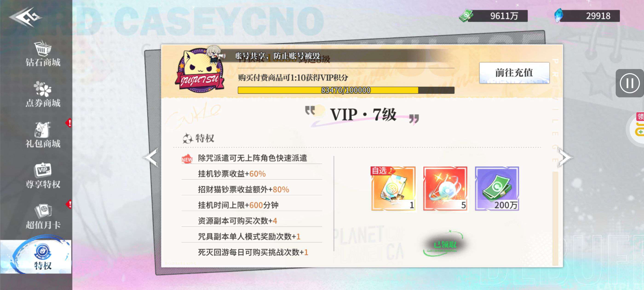Click the VIP points progress bar

click(x=346, y=90)
